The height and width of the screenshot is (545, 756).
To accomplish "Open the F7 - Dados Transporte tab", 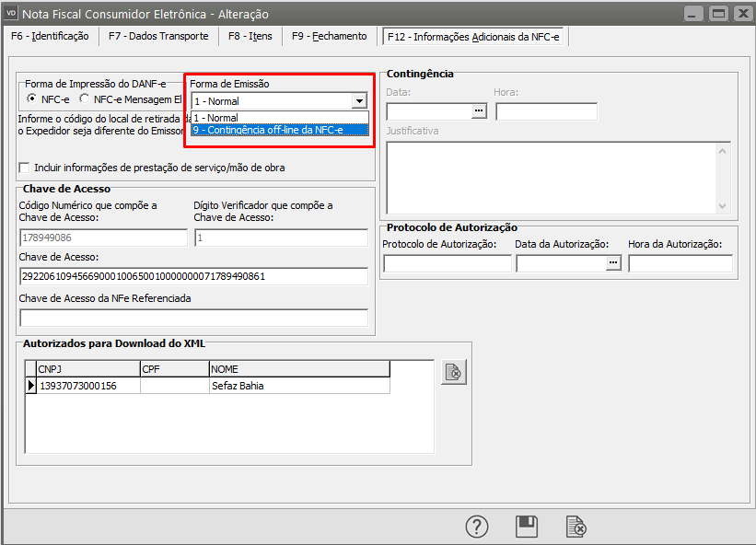I will click(158, 37).
